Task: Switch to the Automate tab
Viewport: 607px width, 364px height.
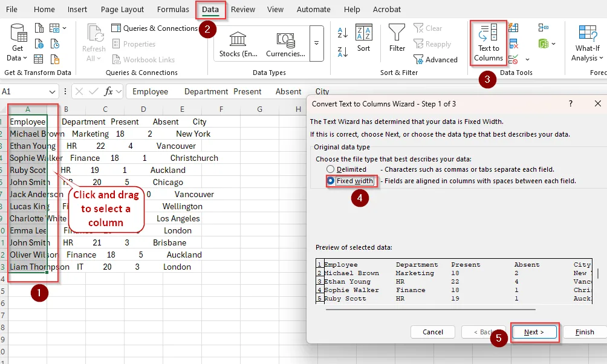Action: point(314,9)
